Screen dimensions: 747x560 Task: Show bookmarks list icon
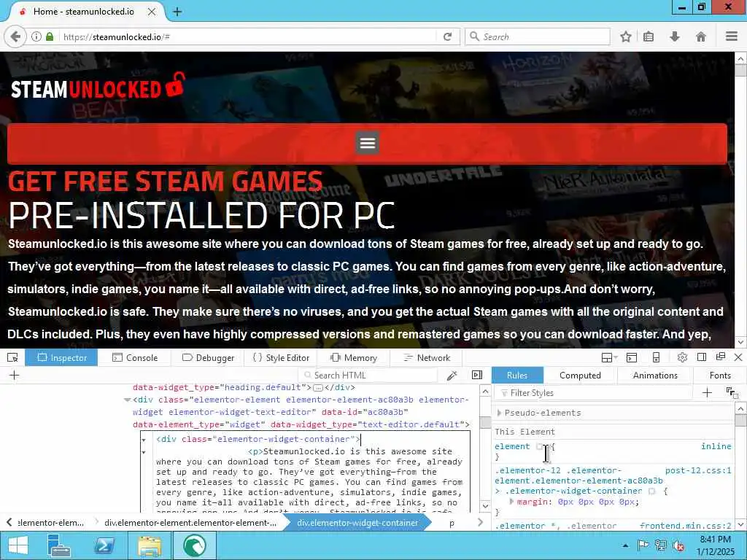tap(649, 36)
